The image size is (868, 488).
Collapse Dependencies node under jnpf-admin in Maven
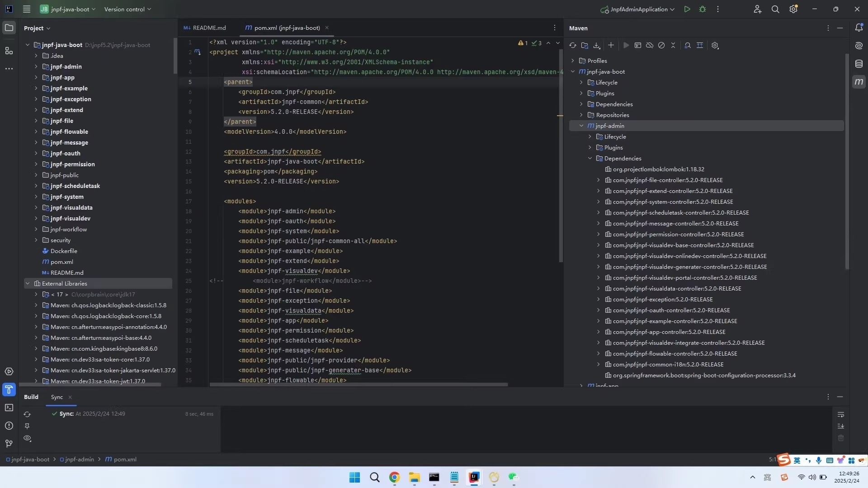[x=590, y=158]
